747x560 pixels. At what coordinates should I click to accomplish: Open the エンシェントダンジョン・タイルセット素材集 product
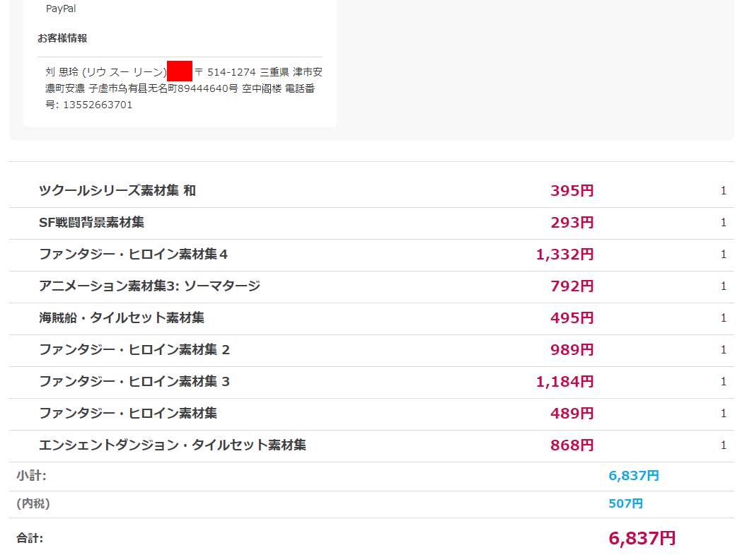[x=173, y=445]
